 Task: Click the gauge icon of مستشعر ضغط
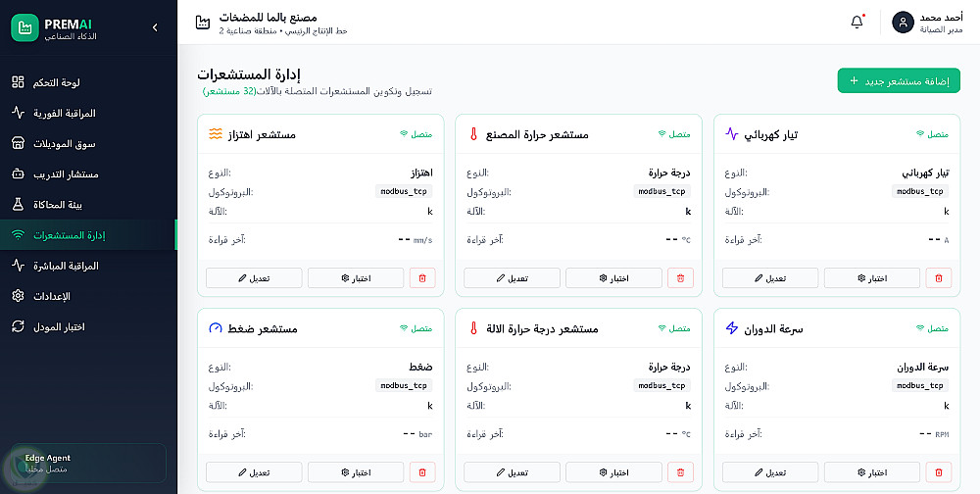point(215,328)
